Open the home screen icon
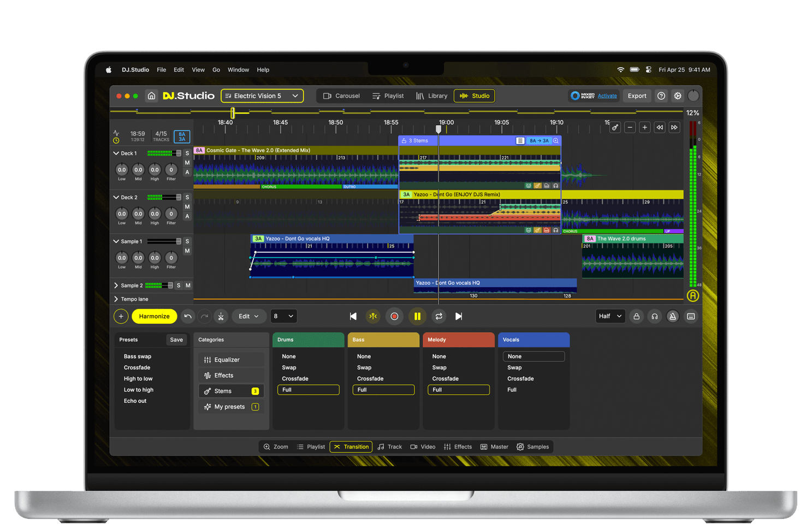This screenshot has width=812, height=528. tap(151, 96)
